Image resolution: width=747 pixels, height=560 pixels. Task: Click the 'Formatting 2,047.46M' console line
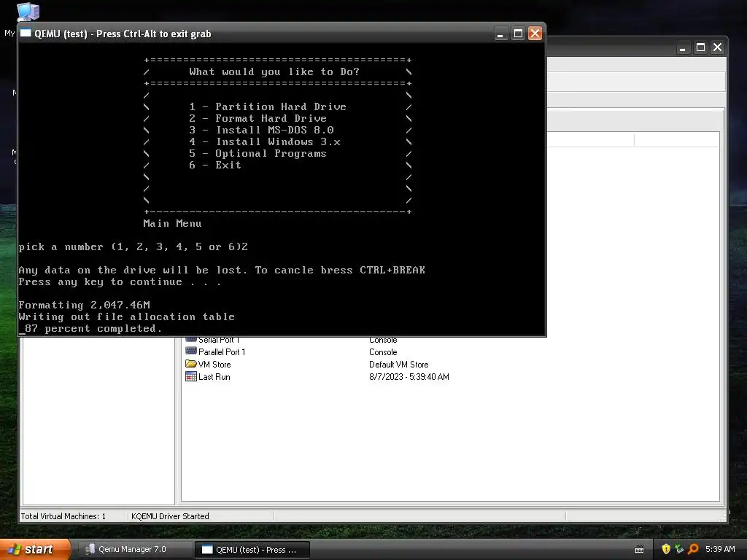pos(85,305)
